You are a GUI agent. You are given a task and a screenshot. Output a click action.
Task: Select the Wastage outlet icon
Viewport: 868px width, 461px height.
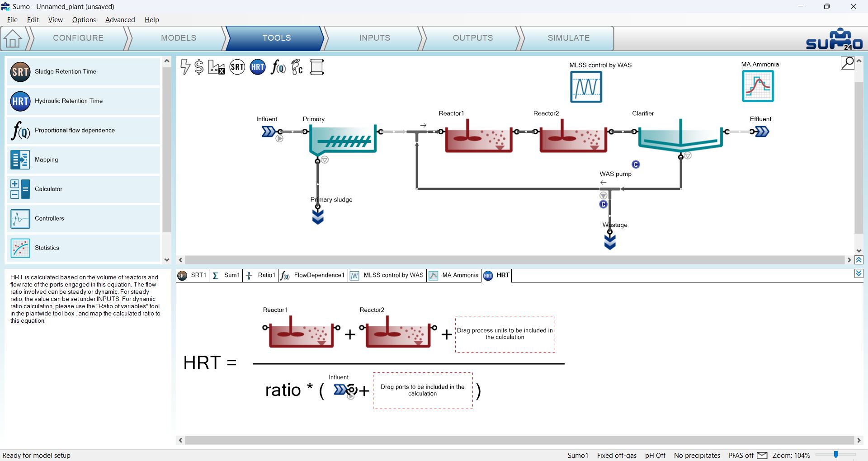click(x=610, y=242)
